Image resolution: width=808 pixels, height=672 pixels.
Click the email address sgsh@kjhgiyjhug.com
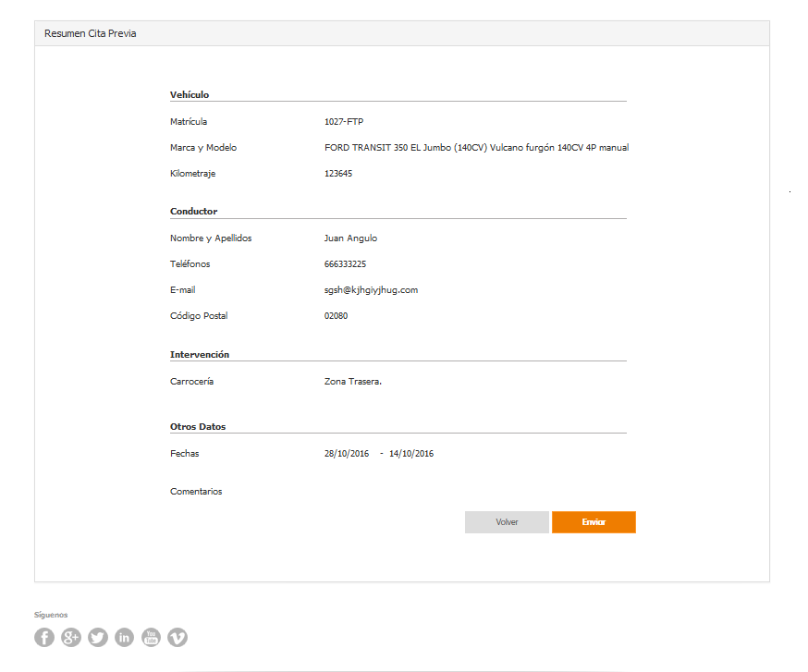[x=371, y=290]
